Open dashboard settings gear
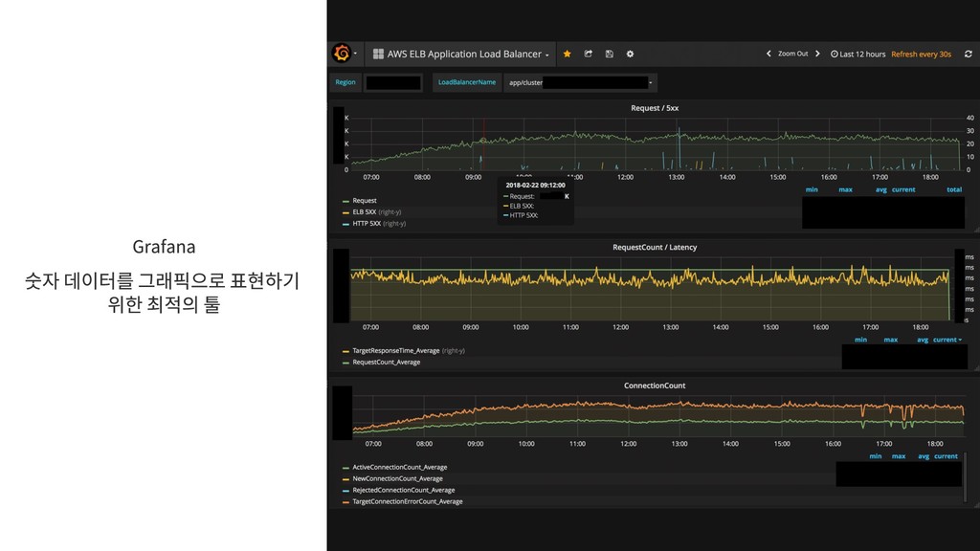The width and height of the screenshot is (980, 551). point(630,54)
